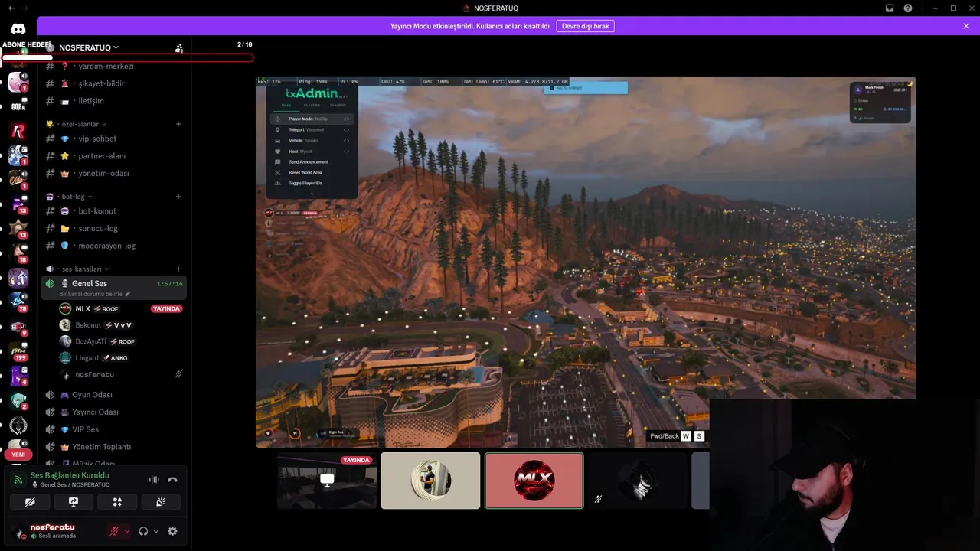The height and width of the screenshot is (551, 980).
Task: Open Discord help icon in title bar
Action: 908,8
